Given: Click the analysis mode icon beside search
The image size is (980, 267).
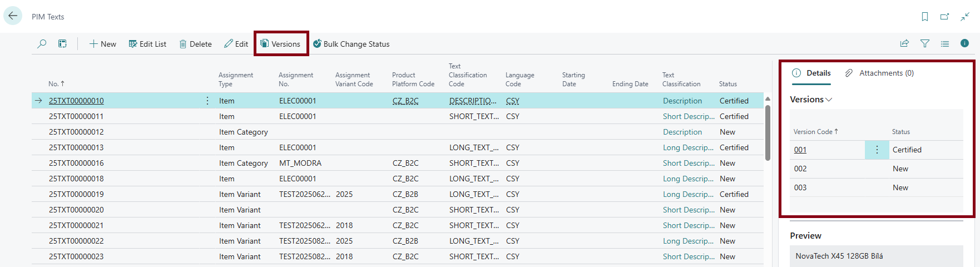Looking at the screenshot, I should pyautogui.click(x=62, y=43).
